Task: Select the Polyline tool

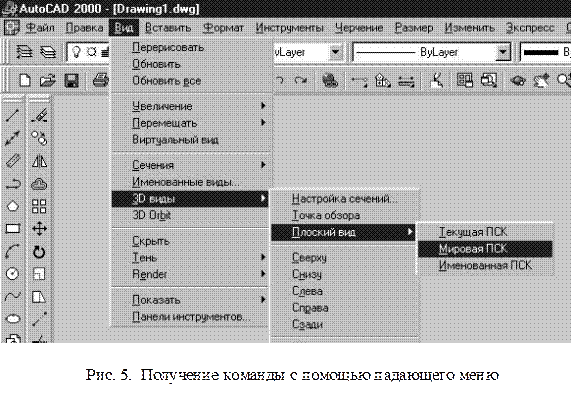Action: (13, 184)
